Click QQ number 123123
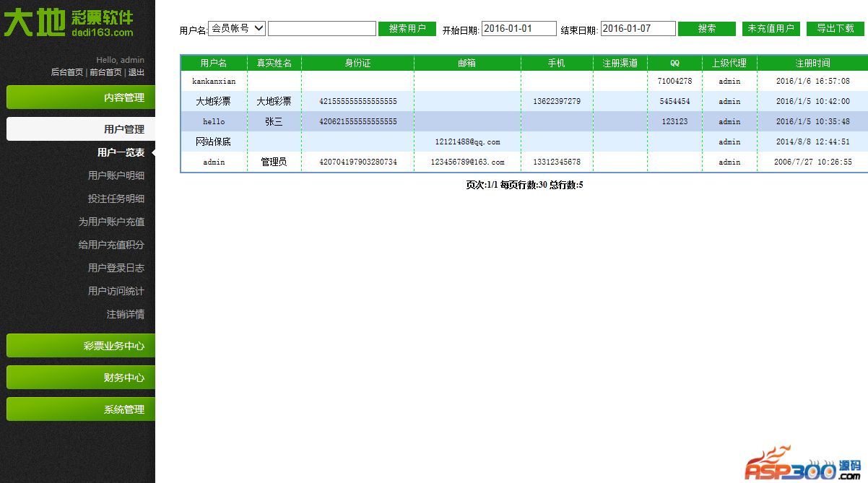The image size is (868, 483). pyautogui.click(x=674, y=122)
